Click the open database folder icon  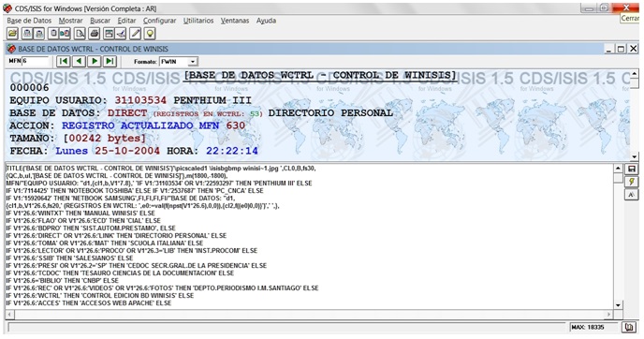[13, 34]
